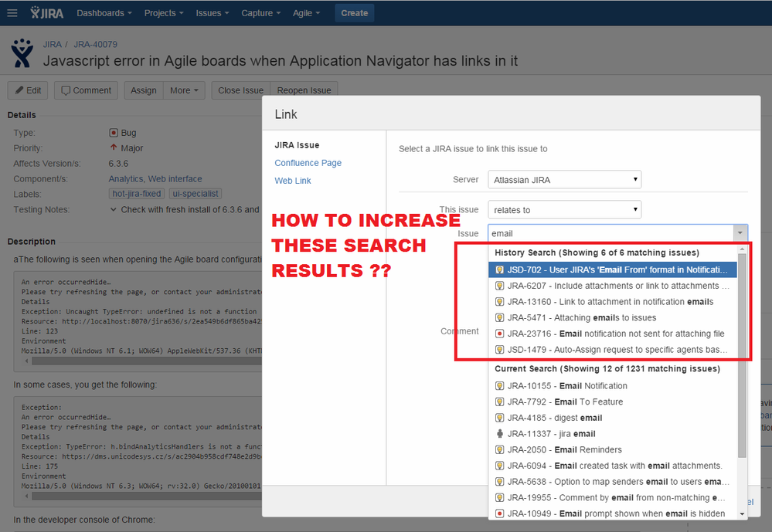Click the JRA-5638 issue type icon
The height and width of the screenshot is (532, 772).
point(499,482)
